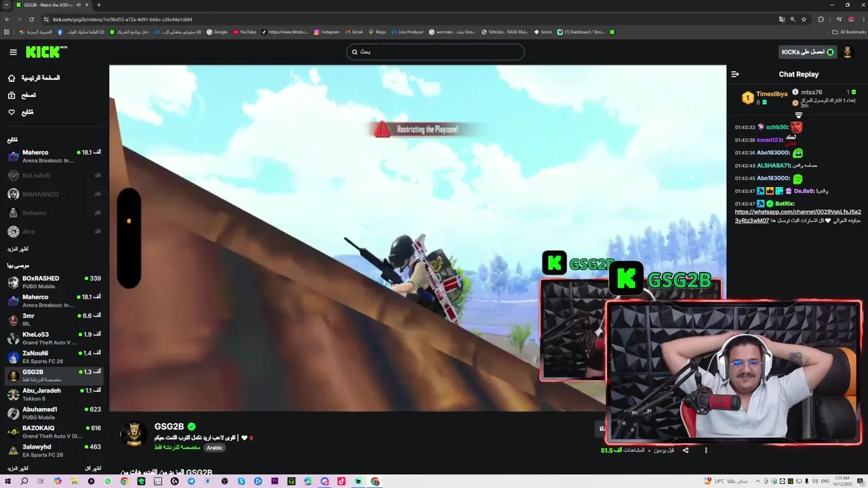Image resolution: width=868 pixels, height=488 pixels.
Task: Click the koran123 username in chat
Action: [x=769, y=140]
